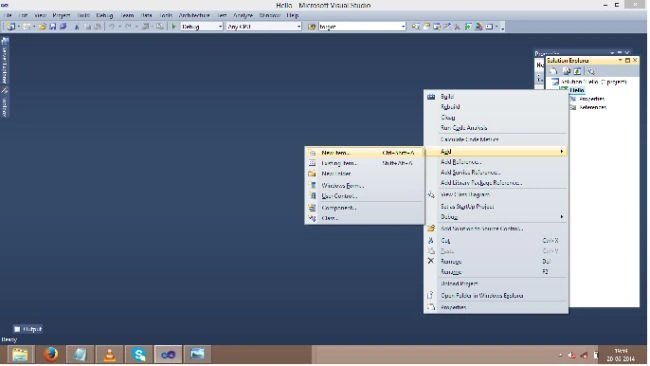Select Solution 'Hello' node in Solution Explorer
Image resolution: width=650 pixels, height=366 pixels.
click(x=594, y=82)
